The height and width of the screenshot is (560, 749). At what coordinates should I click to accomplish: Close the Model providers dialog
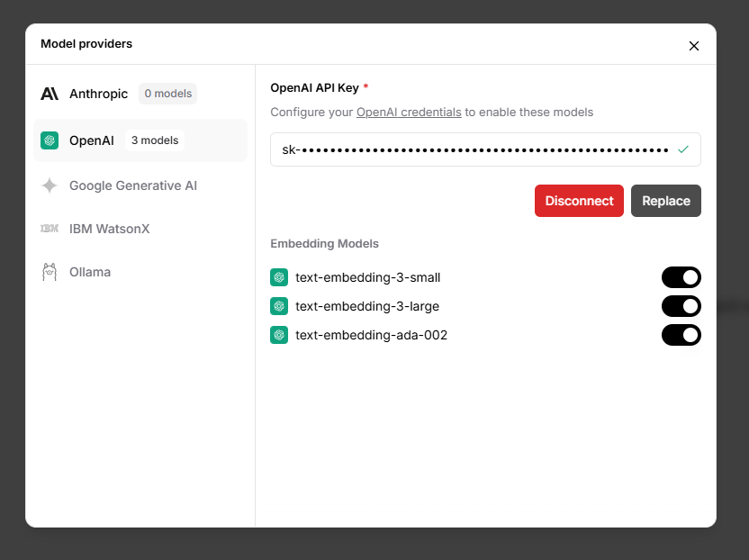click(693, 46)
